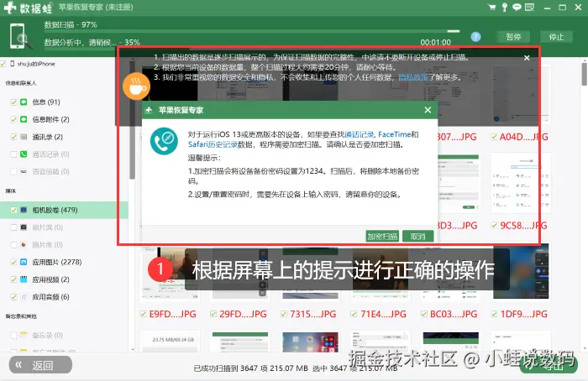Toggle the 信息 (91) checkbox
Screen dimensions: 588x381
[14, 102]
